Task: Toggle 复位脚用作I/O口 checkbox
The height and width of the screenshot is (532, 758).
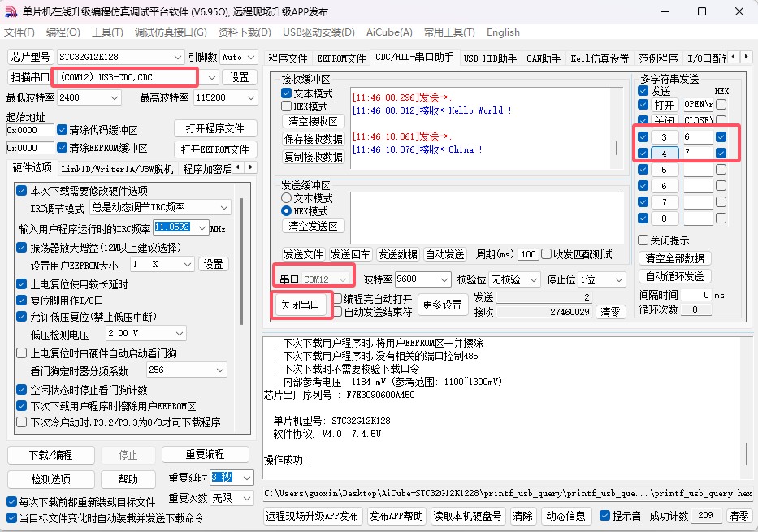Action: [x=21, y=300]
